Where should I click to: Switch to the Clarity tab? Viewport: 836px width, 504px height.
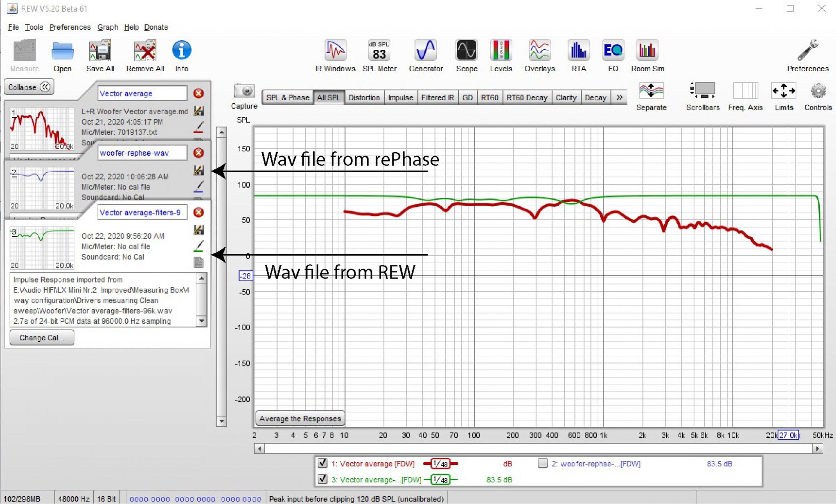[566, 97]
